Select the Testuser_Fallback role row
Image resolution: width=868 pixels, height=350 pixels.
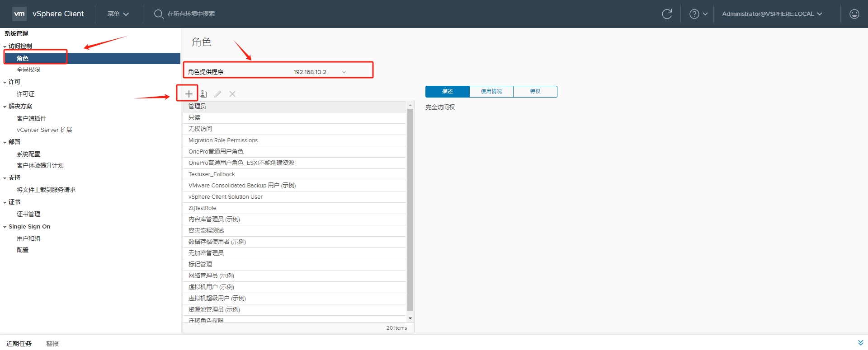(x=294, y=174)
